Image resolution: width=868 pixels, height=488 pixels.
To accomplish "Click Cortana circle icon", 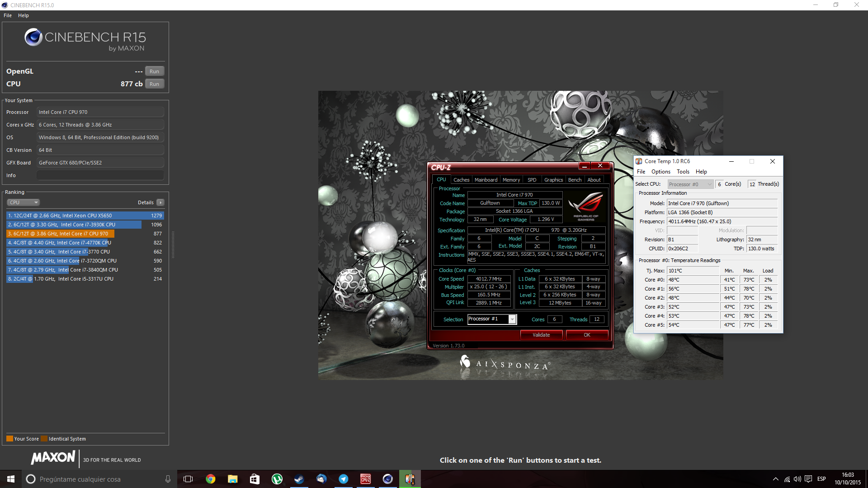I will point(31,479).
